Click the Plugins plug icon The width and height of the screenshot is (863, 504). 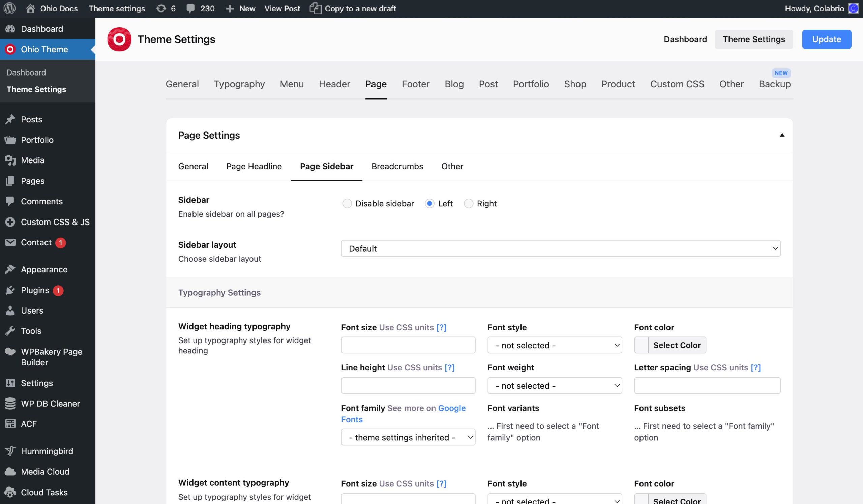click(10, 290)
